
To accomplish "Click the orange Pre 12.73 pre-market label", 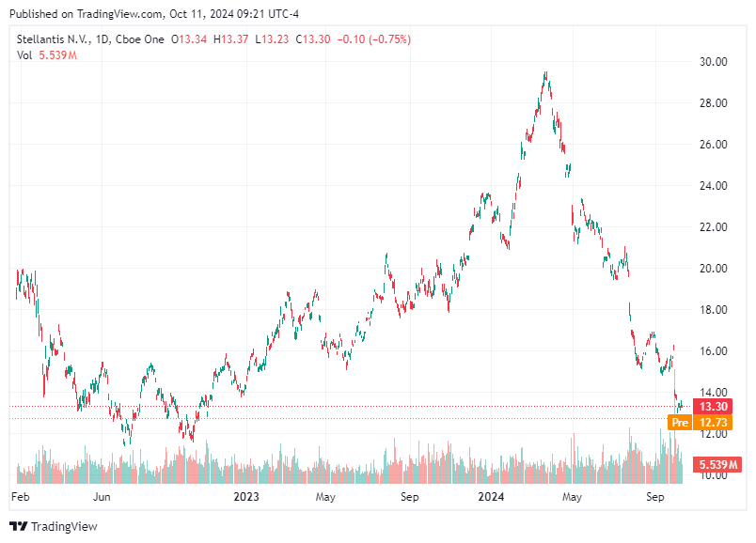I will (x=701, y=424).
